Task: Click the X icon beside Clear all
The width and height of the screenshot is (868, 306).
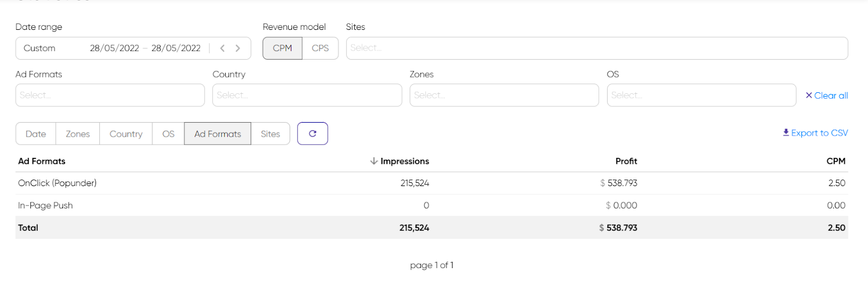Action: pyautogui.click(x=809, y=95)
